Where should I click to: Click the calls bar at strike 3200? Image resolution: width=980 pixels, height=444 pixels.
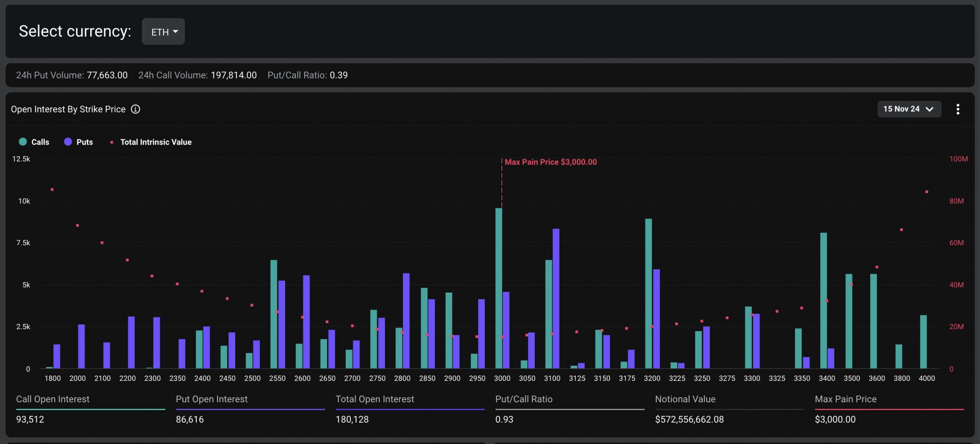pyautogui.click(x=648, y=293)
